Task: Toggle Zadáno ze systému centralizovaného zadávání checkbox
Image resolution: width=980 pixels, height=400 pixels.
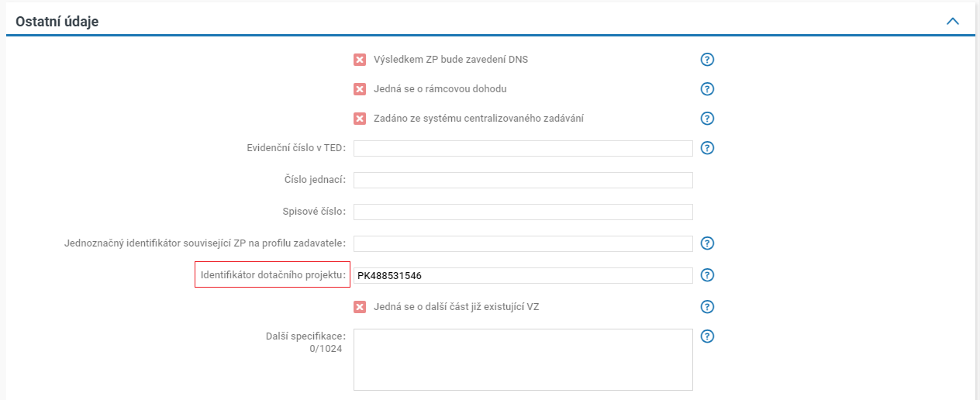Action: [x=360, y=119]
